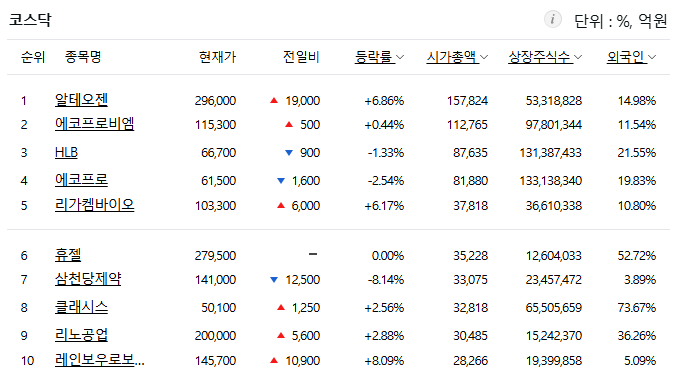Open the 에코프로 stock link
The height and width of the screenshot is (383, 688).
coord(81,180)
